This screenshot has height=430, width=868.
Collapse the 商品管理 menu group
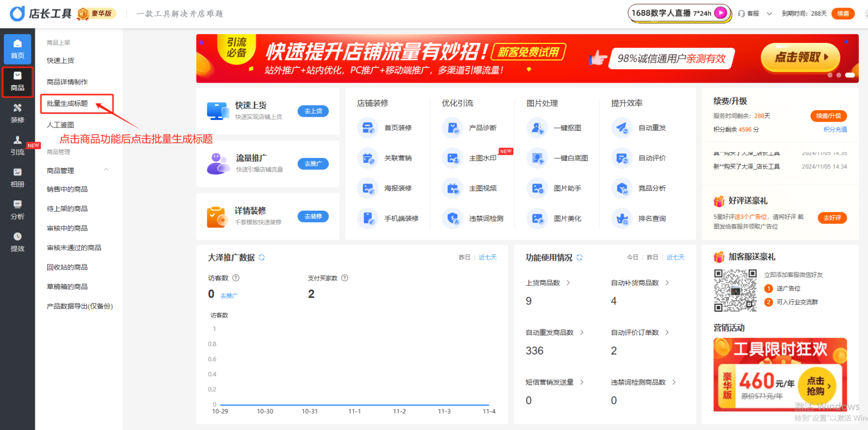(106, 170)
